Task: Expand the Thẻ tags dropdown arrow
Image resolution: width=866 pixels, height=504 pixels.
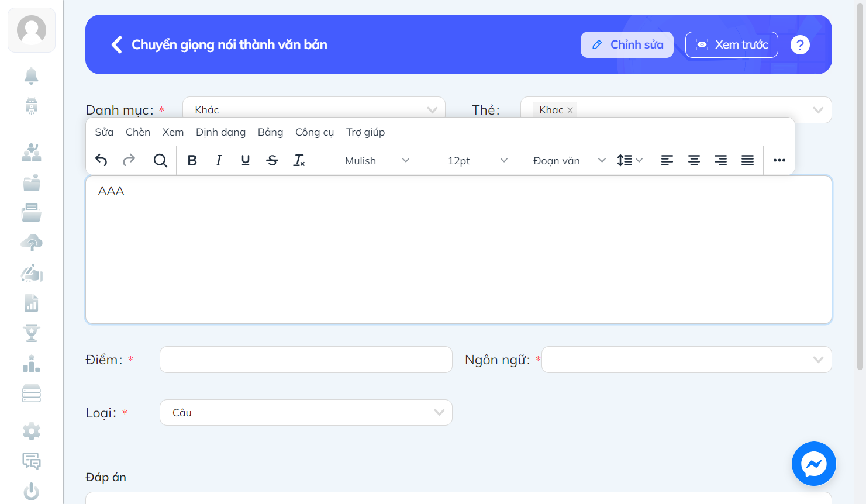Action: [x=818, y=110]
